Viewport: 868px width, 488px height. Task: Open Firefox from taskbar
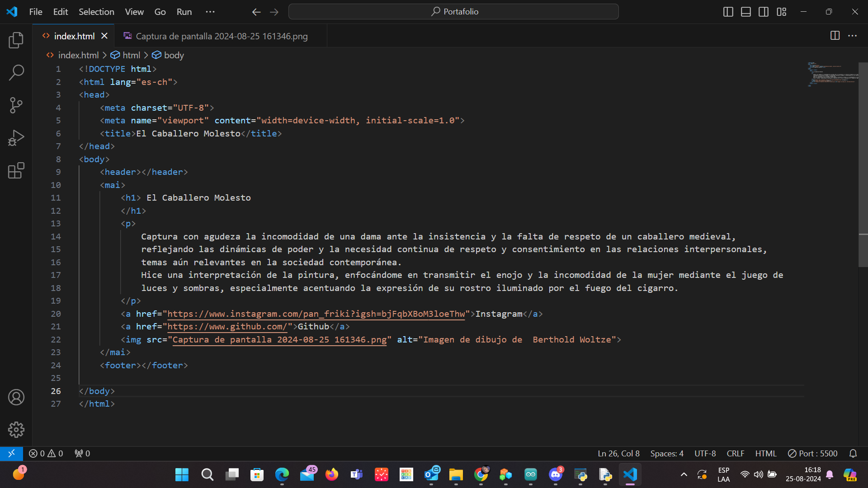click(332, 474)
